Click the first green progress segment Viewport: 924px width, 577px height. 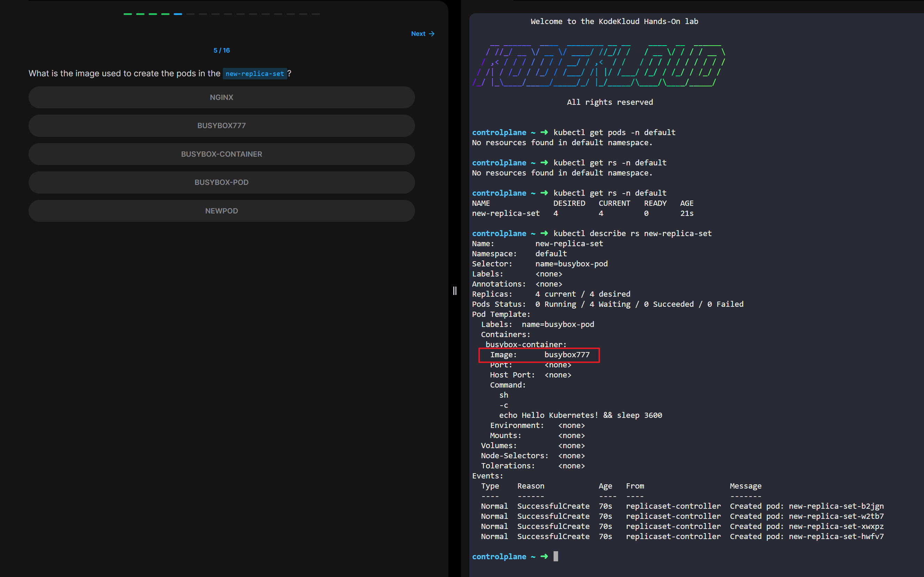(128, 14)
